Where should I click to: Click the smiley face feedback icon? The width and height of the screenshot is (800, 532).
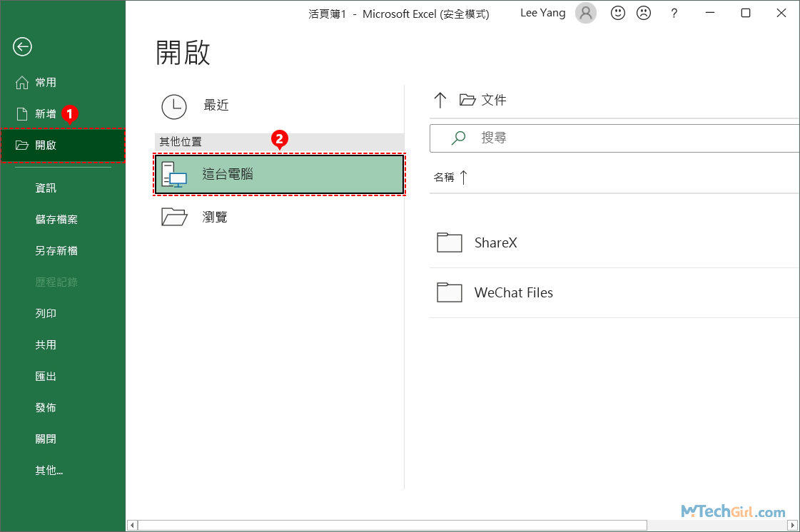[617, 13]
